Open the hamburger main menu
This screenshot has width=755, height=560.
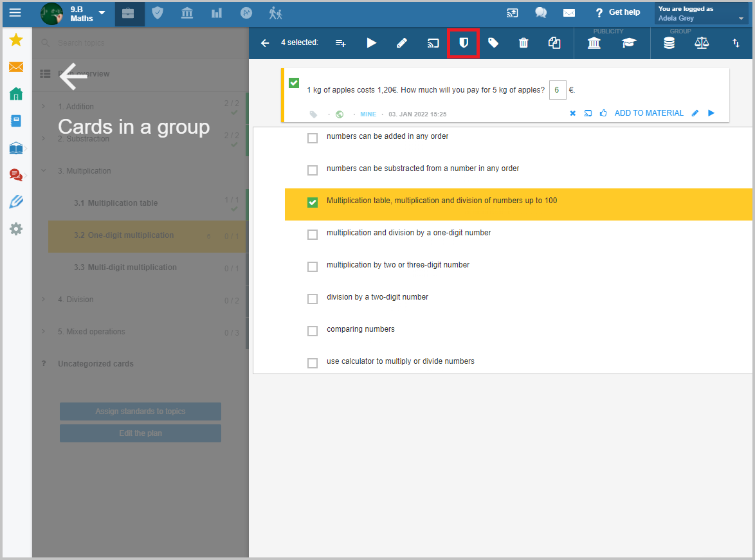coord(15,12)
